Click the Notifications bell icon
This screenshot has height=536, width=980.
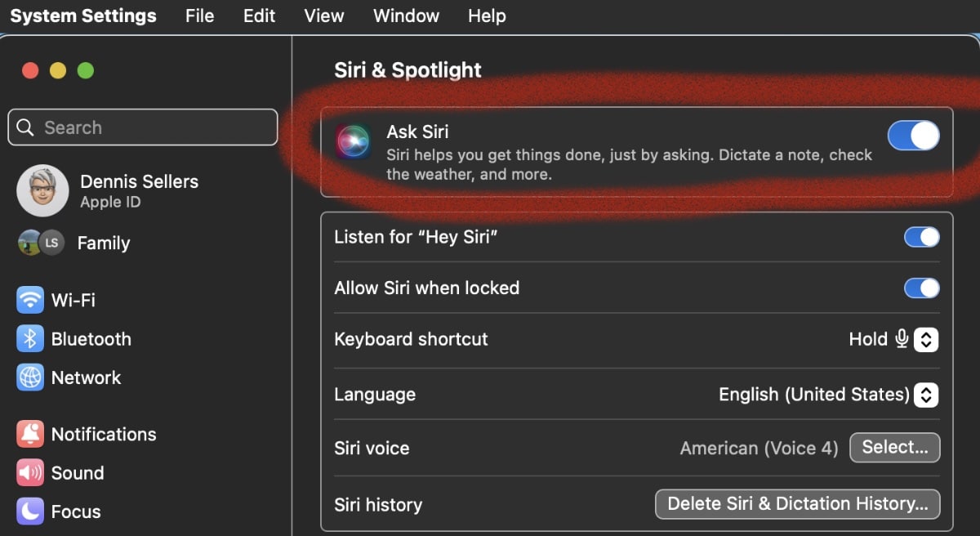tap(30, 434)
